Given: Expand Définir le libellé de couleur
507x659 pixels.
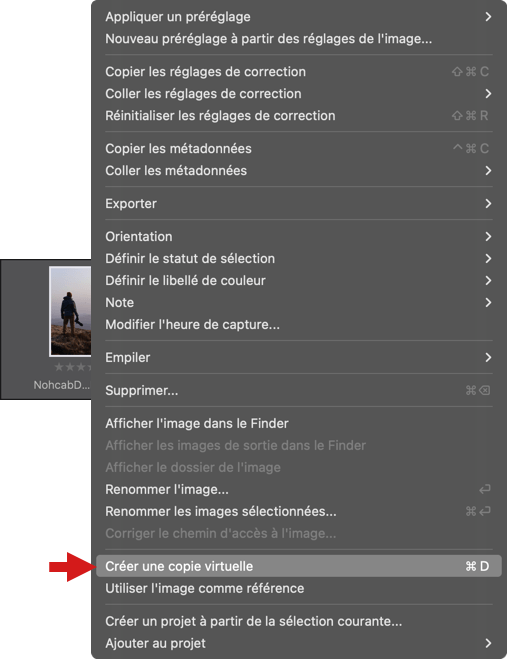Looking at the screenshot, I should (x=298, y=280).
